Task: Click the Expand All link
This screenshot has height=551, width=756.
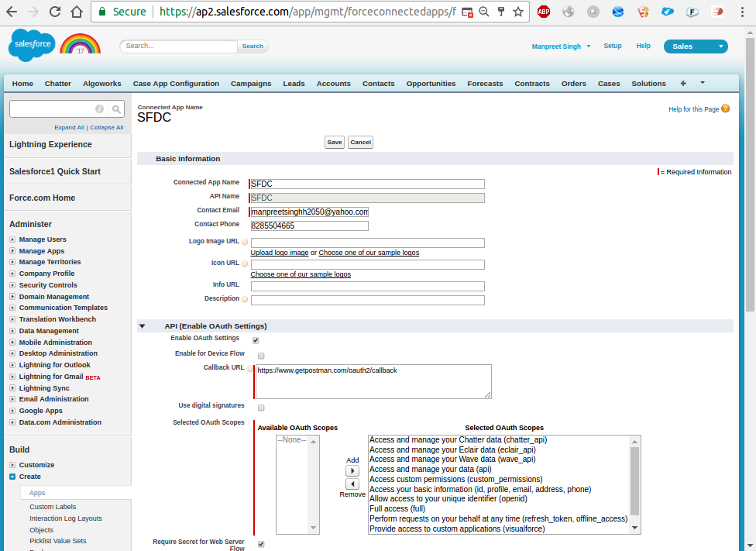Action: pos(69,127)
